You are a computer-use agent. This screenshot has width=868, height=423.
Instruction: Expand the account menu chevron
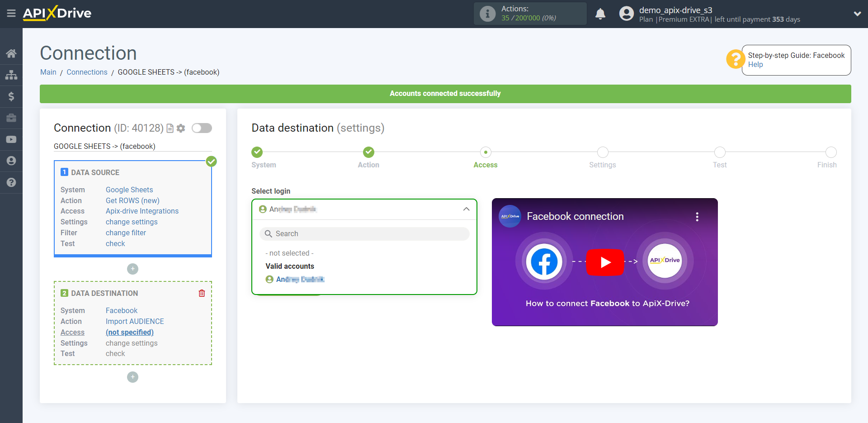tap(857, 14)
